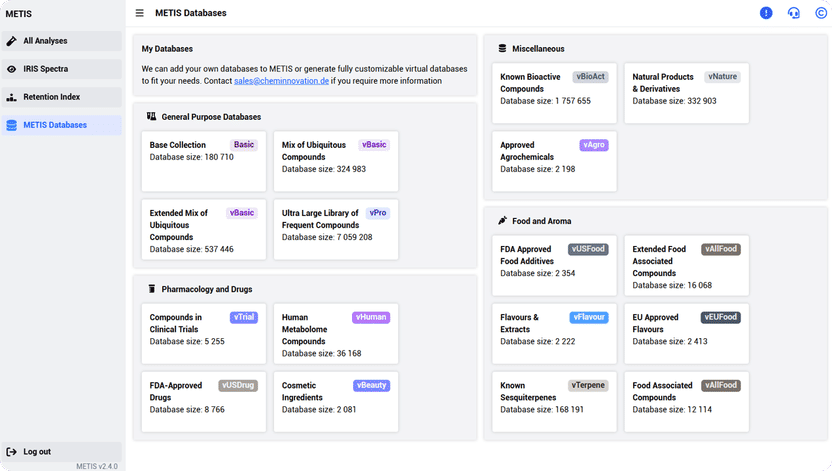The image size is (832, 471).
Task: Click the test tube icon for All Analyses
Action: (12, 41)
